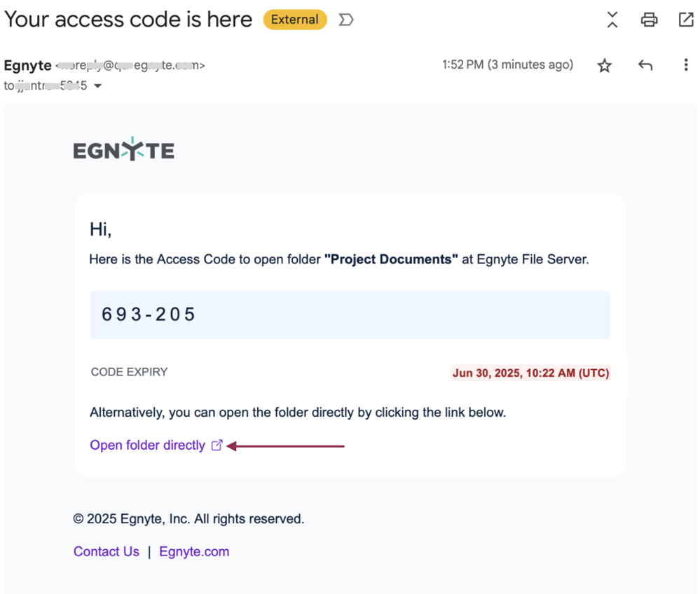Star this Egnyte email

pyautogui.click(x=605, y=66)
